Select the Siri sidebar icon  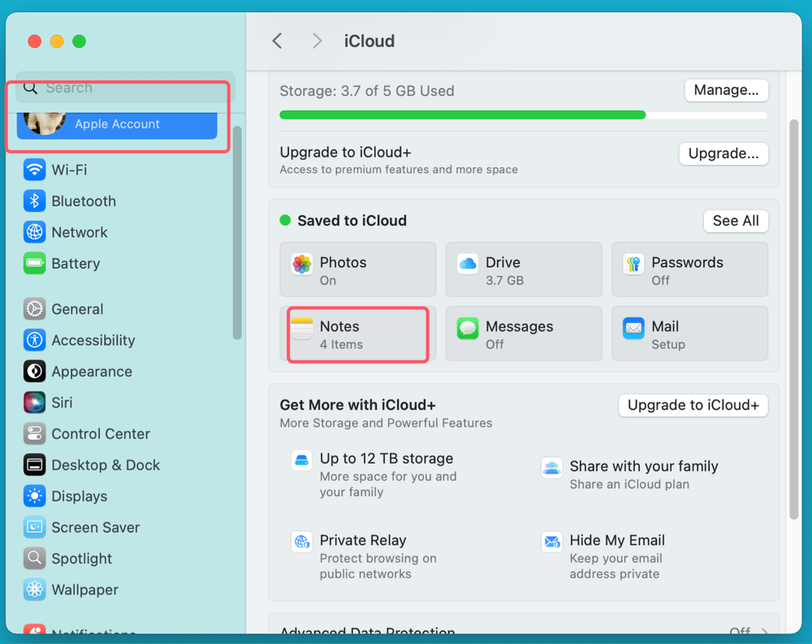(x=34, y=403)
